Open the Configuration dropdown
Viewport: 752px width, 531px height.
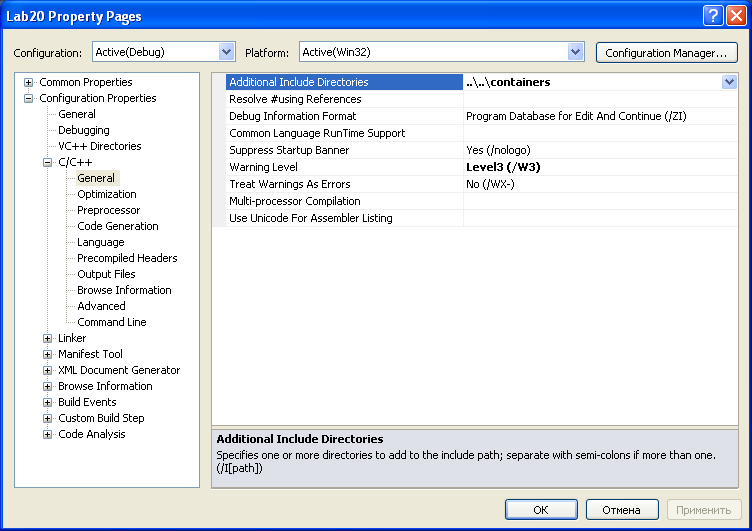pyautogui.click(x=226, y=52)
